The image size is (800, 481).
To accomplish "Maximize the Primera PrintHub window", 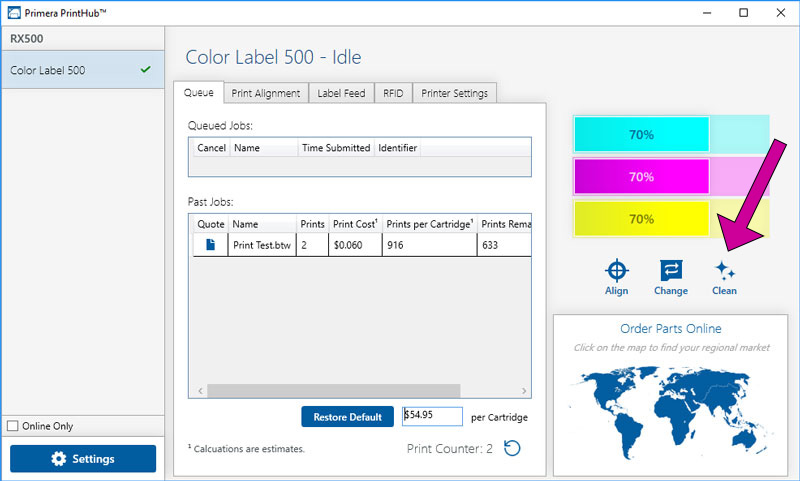I will click(x=743, y=13).
